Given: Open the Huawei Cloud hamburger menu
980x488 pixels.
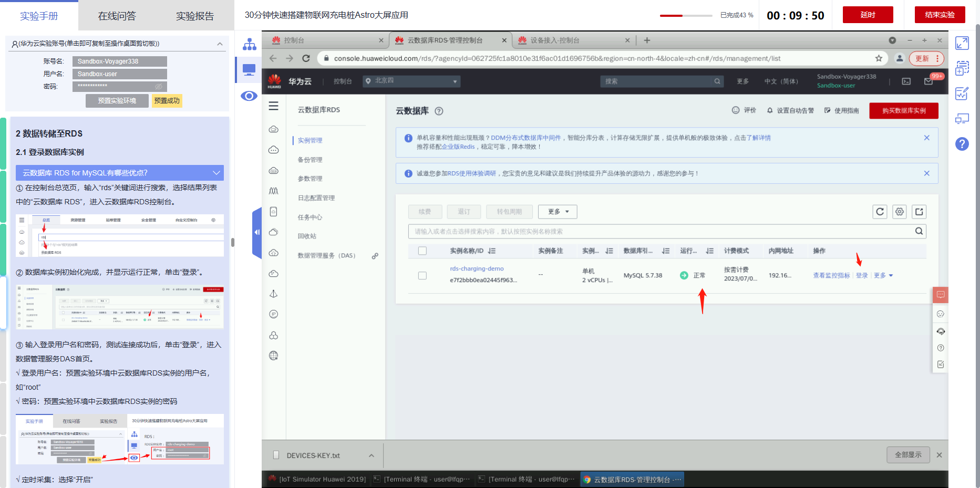Looking at the screenshot, I should pos(274,106).
